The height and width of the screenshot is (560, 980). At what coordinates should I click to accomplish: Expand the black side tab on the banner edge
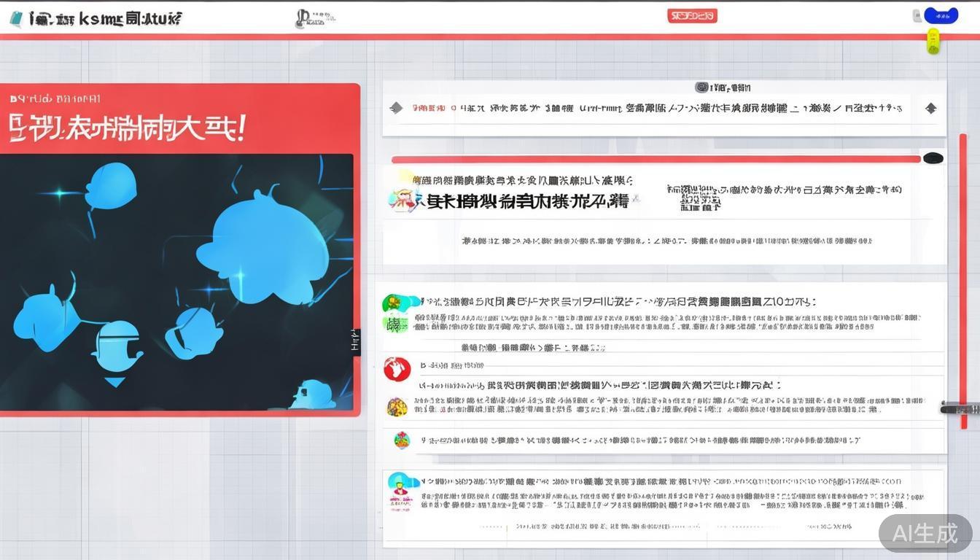pos(355,341)
